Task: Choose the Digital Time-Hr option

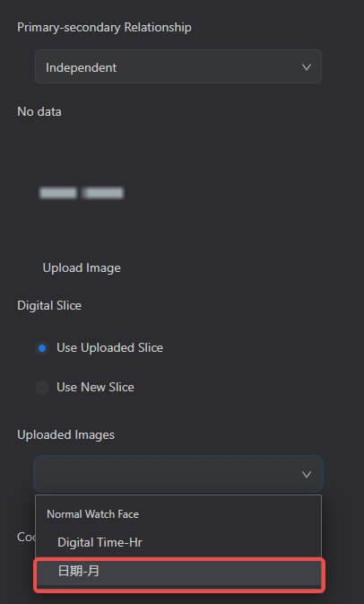Action: coord(178,543)
